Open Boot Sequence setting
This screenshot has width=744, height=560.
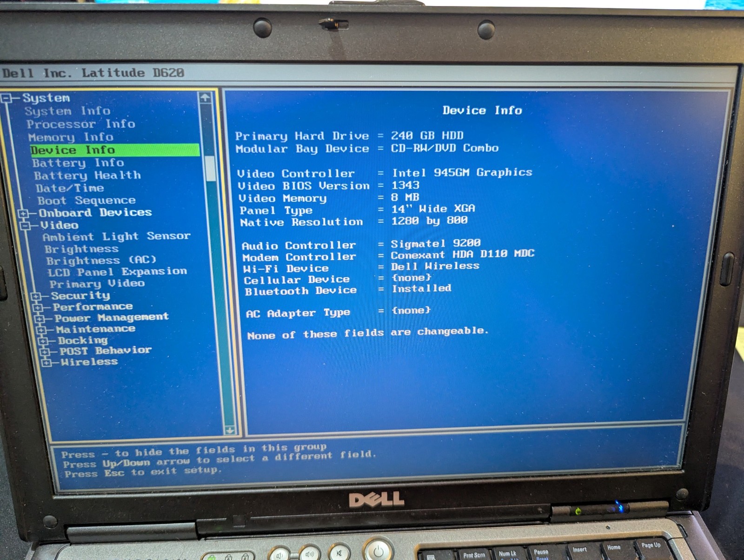(x=86, y=200)
